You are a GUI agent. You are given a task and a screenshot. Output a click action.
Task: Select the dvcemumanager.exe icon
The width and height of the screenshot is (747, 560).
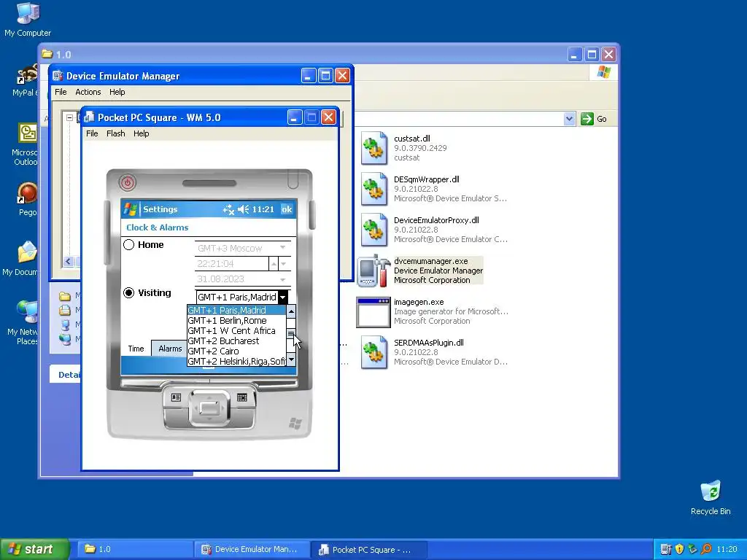point(374,271)
